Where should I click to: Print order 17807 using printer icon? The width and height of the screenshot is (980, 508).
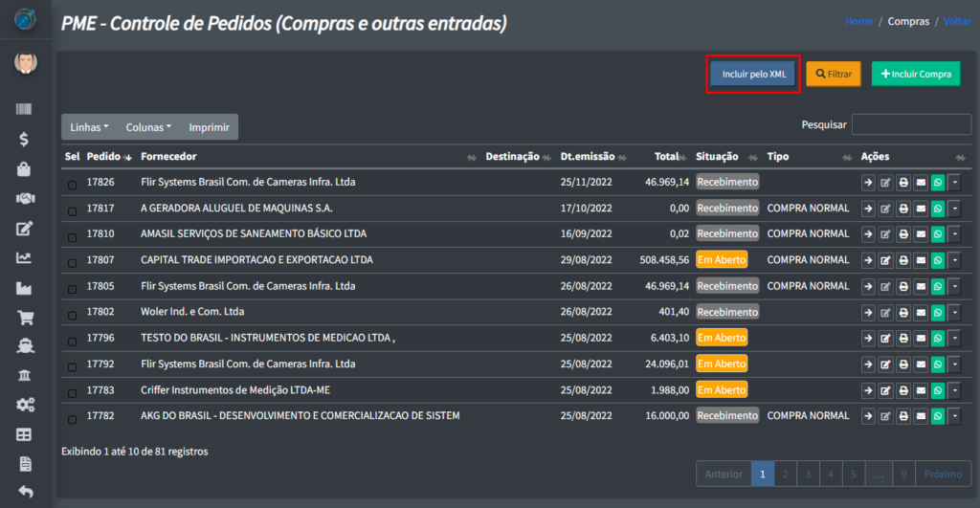click(902, 260)
